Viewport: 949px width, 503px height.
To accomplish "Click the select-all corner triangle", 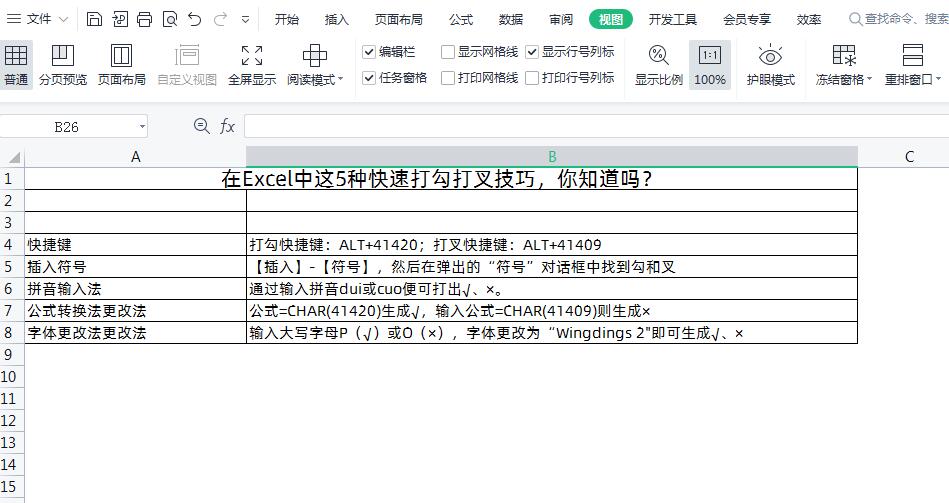I will 13,157.
